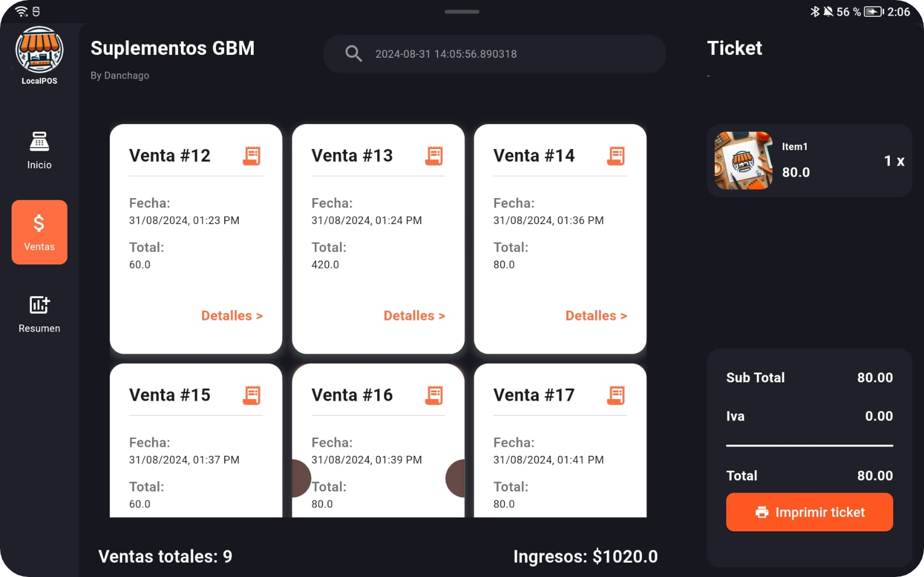Click the receipt icon on Venta #13
Viewport: 924px width, 577px height.
[x=434, y=155]
